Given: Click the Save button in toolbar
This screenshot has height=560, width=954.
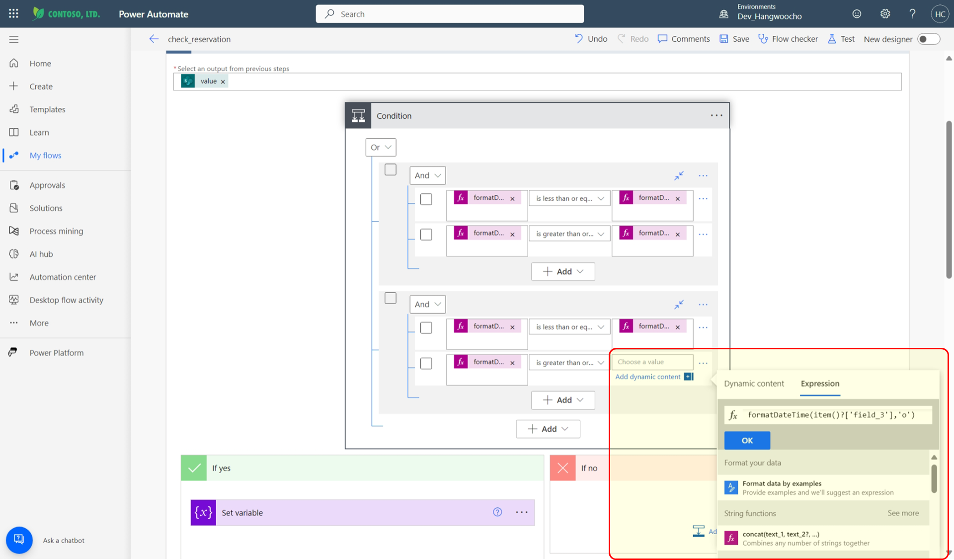Looking at the screenshot, I should coord(734,39).
